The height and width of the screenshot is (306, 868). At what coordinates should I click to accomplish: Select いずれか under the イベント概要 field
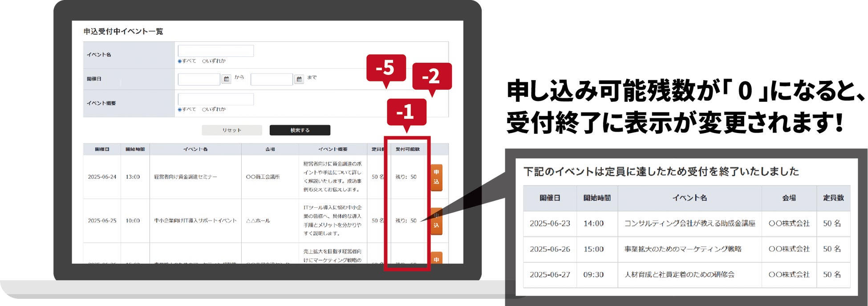click(214, 109)
